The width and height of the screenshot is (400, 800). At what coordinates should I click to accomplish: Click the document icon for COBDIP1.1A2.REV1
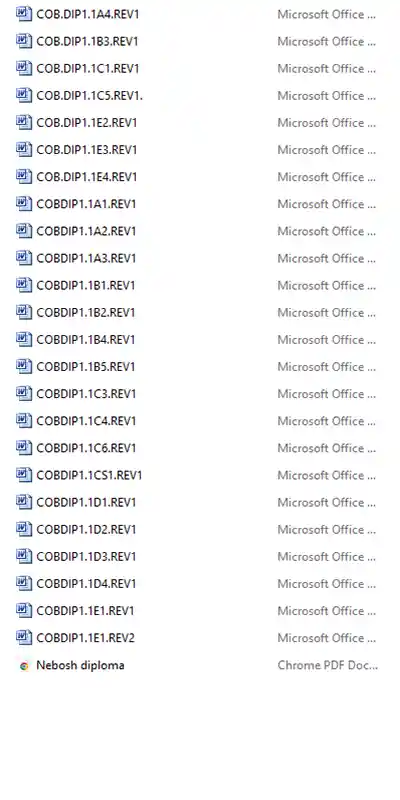pyautogui.click(x=23, y=231)
